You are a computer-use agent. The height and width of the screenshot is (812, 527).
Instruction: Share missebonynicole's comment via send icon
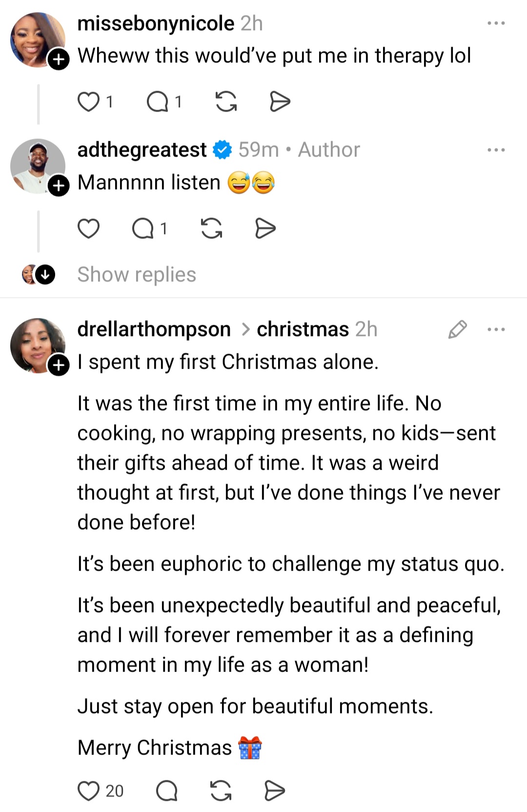(x=280, y=102)
